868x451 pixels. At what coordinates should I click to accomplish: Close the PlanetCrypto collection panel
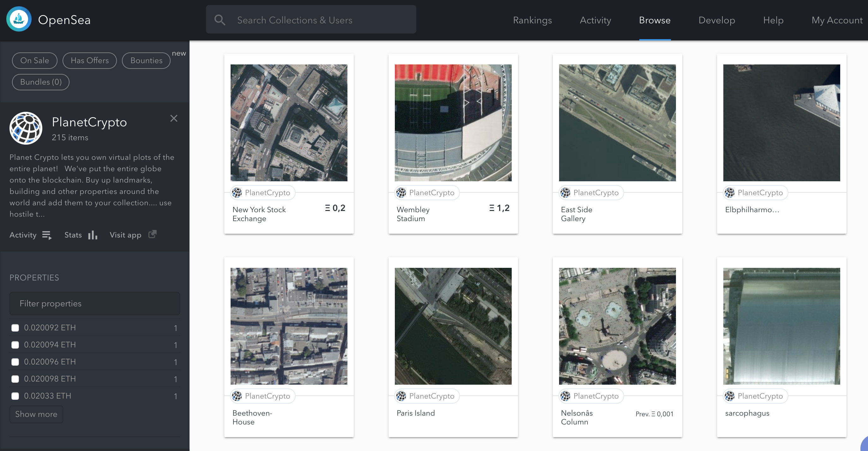click(173, 118)
